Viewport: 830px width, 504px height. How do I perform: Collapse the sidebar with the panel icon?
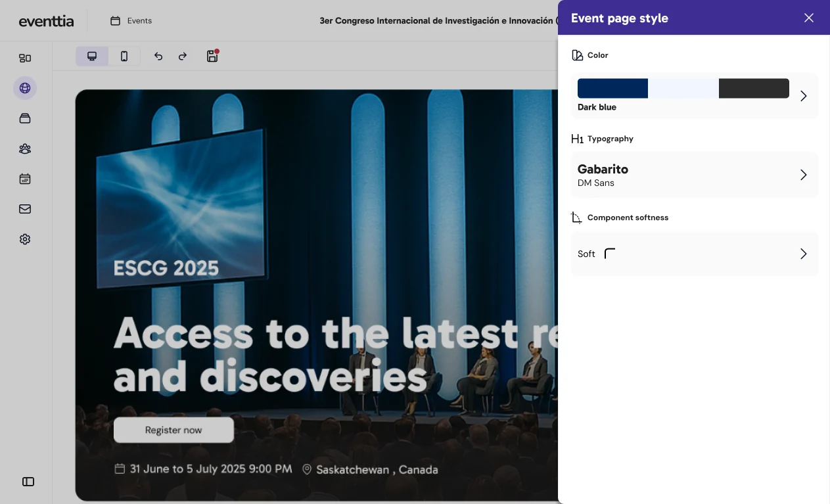pyautogui.click(x=28, y=482)
